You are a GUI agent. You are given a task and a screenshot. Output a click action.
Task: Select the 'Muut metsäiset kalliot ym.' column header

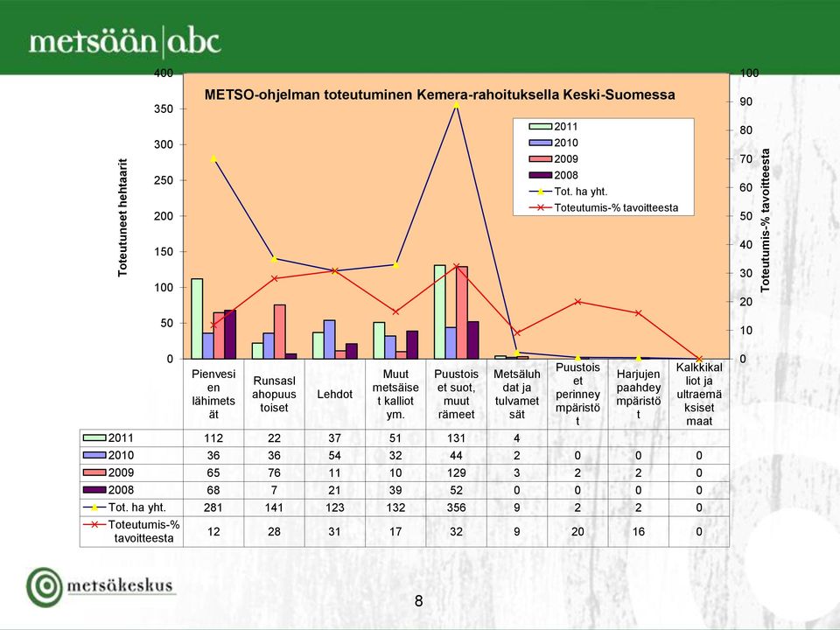[395, 394]
